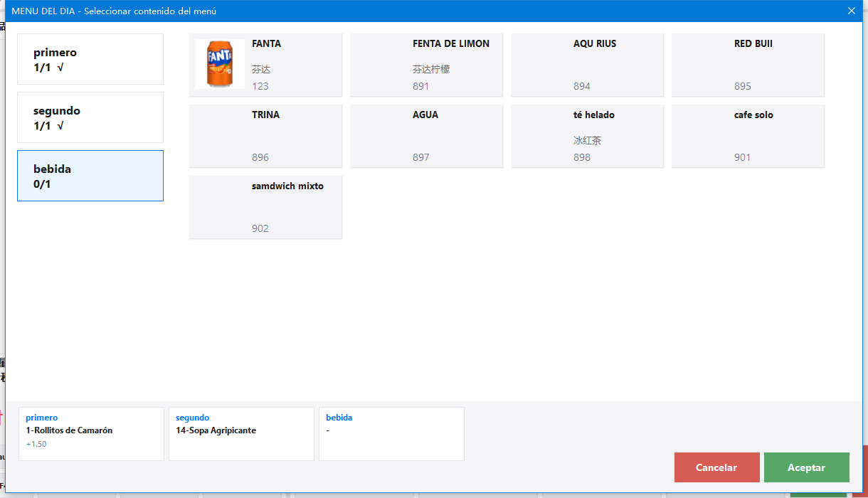
Task: Pick the AQU RIUS drink
Action: [587, 65]
